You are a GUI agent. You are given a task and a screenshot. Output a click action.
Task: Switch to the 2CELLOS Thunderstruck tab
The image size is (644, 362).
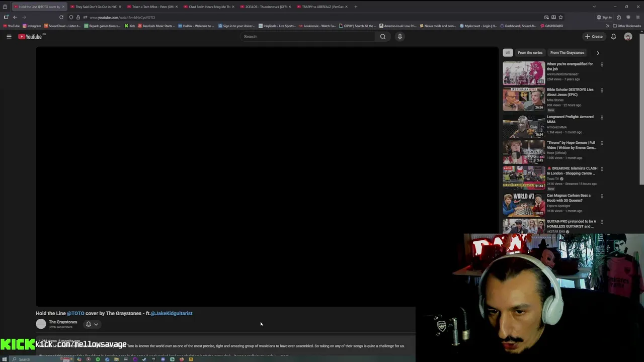[x=266, y=7]
